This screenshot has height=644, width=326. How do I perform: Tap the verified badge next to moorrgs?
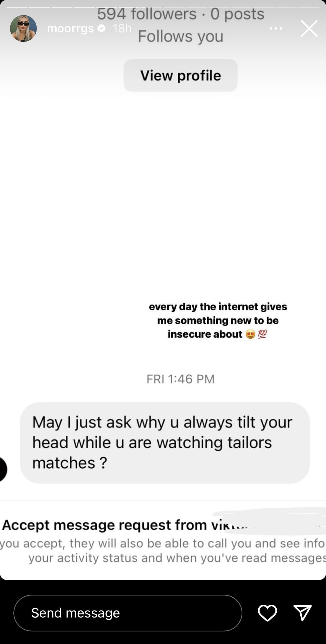pyautogui.click(x=101, y=28)
